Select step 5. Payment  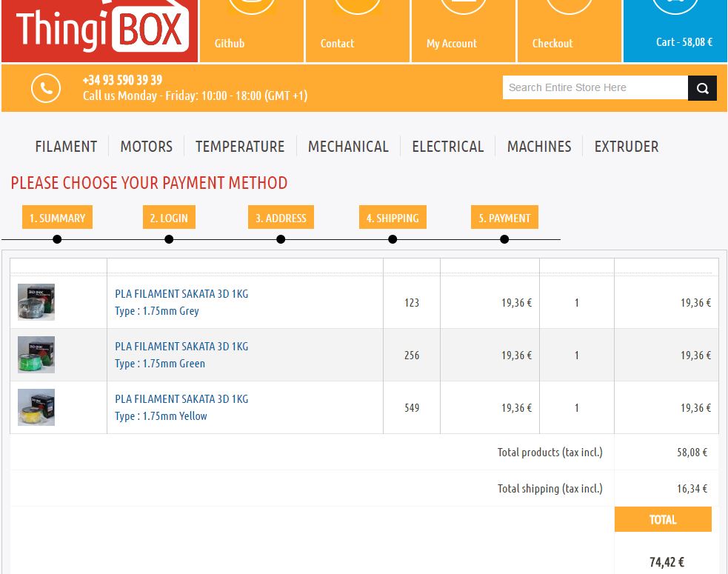click(504, 217)
